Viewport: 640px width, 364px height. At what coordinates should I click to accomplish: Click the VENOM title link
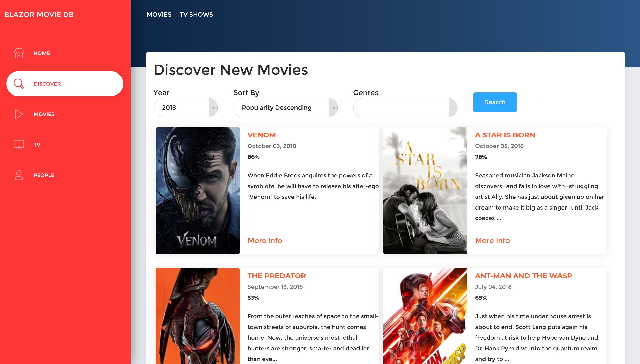[262, 135]
